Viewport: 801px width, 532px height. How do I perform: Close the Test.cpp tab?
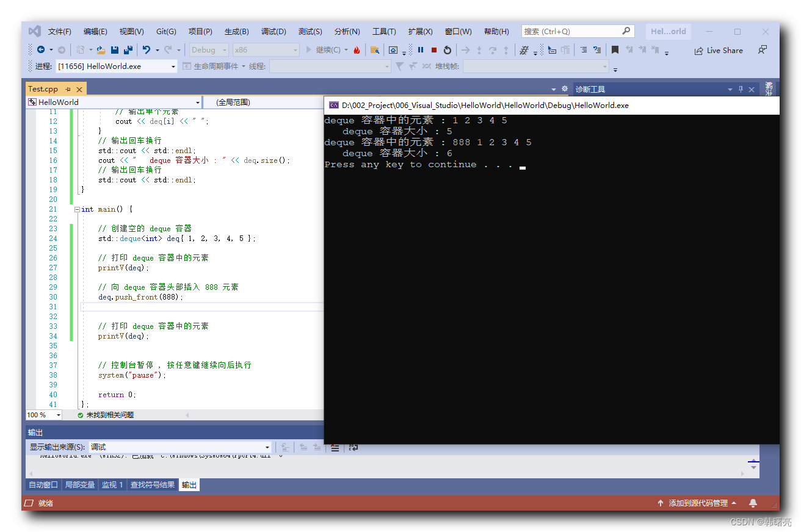(79, 89)
